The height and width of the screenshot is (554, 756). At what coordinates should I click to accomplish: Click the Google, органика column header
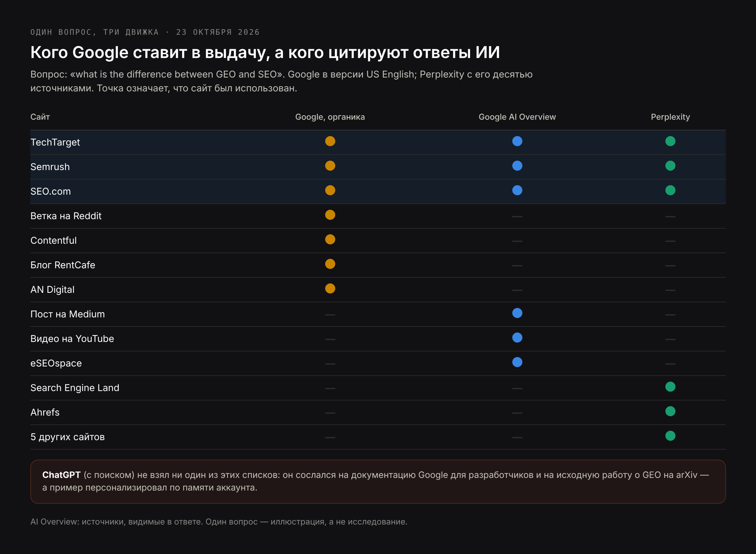[330, 117]
